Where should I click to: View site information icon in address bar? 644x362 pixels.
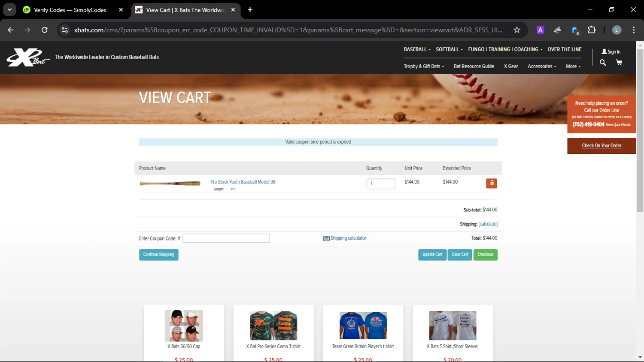click(x=65, y=30)
